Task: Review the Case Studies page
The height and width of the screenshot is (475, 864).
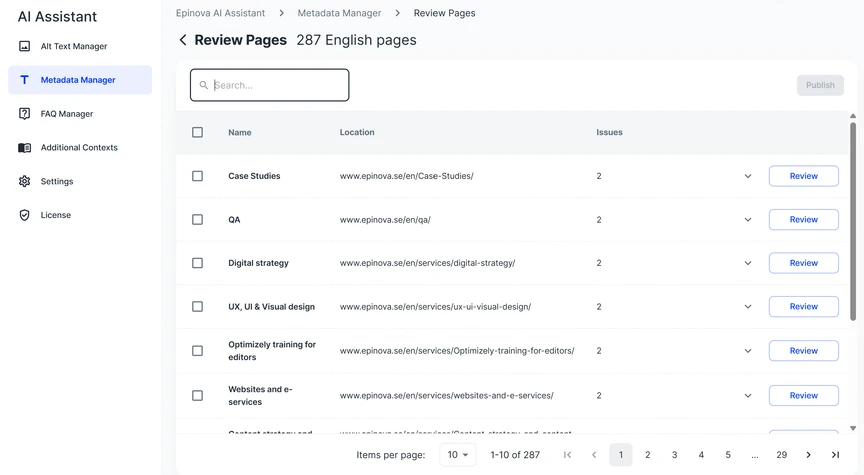Action: (803, 176)
